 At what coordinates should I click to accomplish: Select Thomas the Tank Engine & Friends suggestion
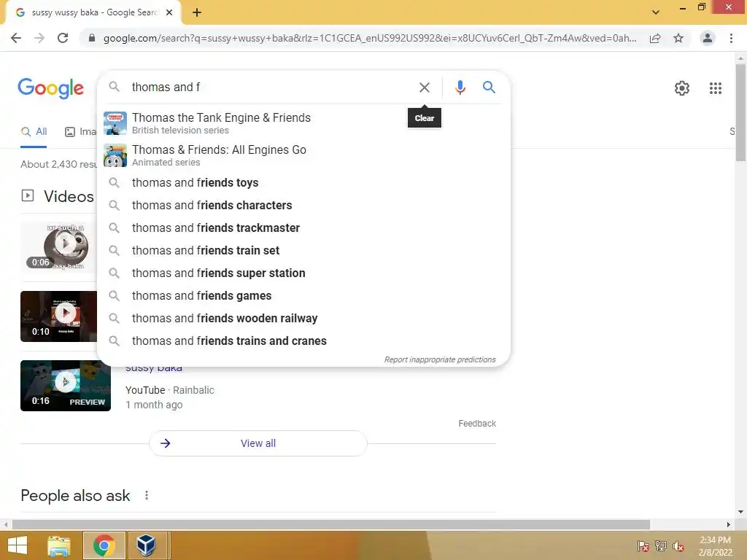[x=303, y=123]
